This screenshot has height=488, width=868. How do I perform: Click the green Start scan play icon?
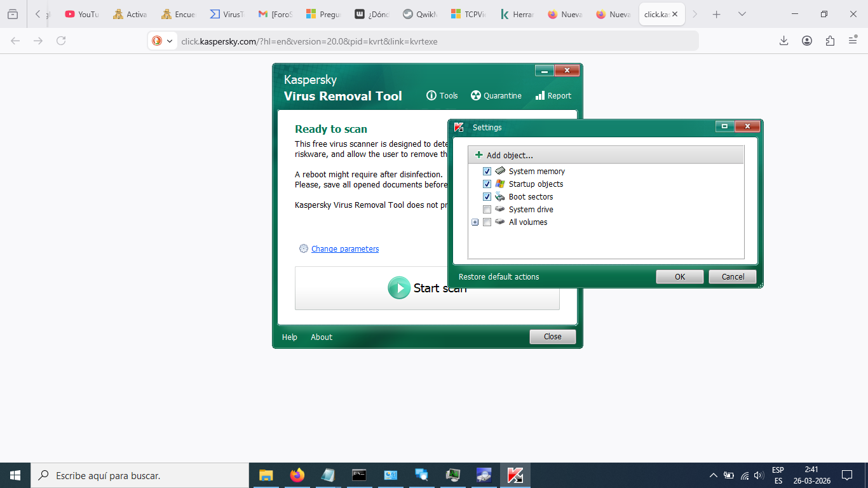tap(399, 288)
